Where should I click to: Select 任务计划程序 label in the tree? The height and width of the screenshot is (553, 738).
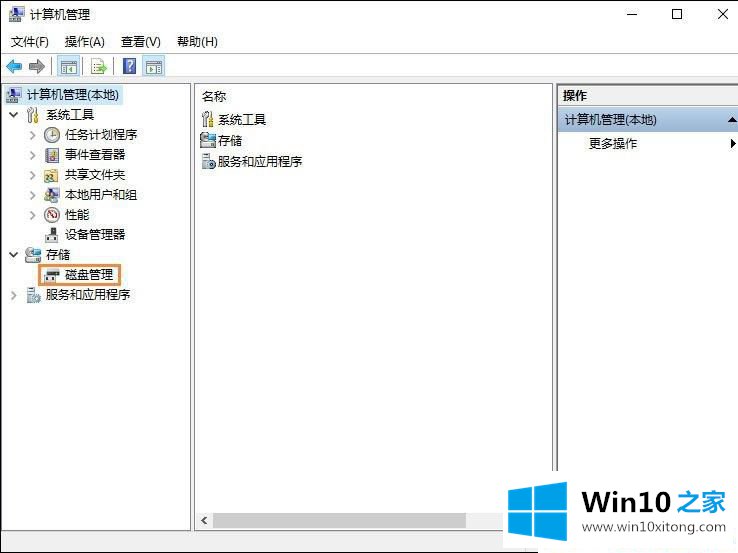click(x=101, y=135)
